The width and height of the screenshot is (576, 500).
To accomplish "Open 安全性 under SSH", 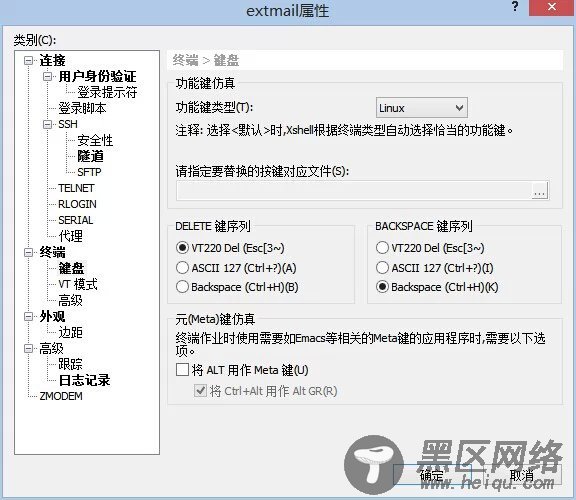I will (x=95, y=140).
